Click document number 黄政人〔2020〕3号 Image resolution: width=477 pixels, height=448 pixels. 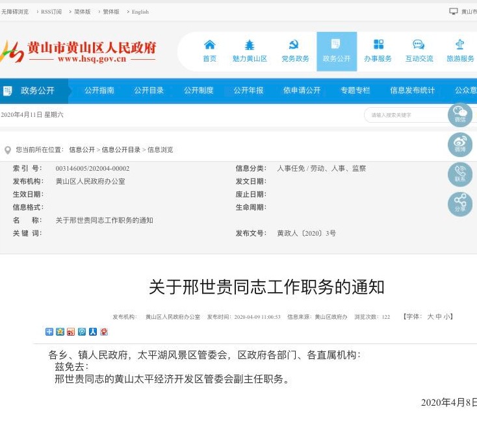(x=306, y=234)
